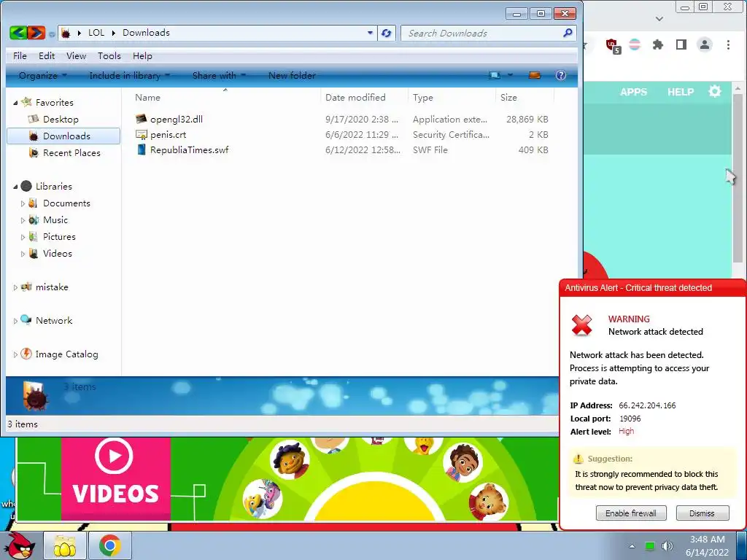Image resolution: width=747 pixels, height=560 pixels.
Task: Toggle Chrome side panel icon
Action: coord(681,44)
